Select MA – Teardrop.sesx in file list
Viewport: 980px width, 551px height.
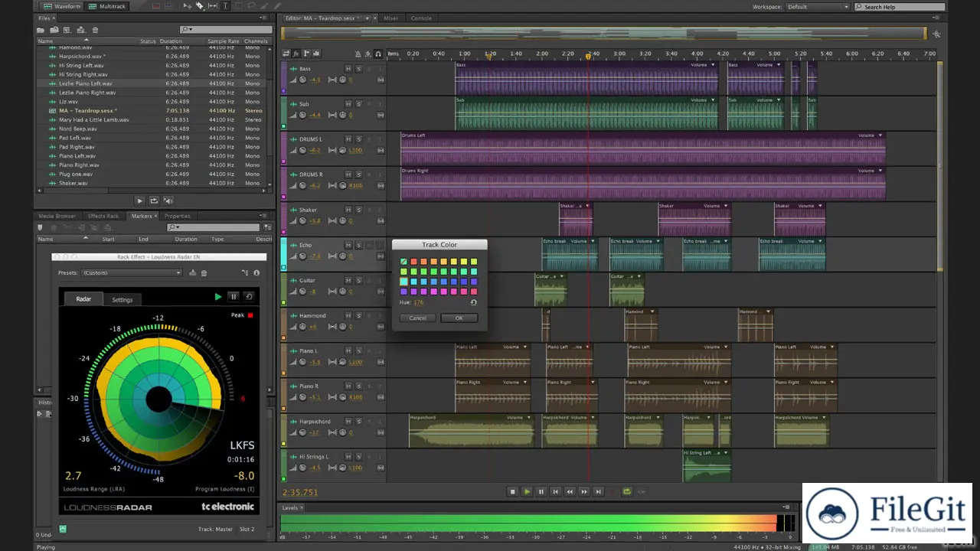pyautogui.click(x=87, y=111)
